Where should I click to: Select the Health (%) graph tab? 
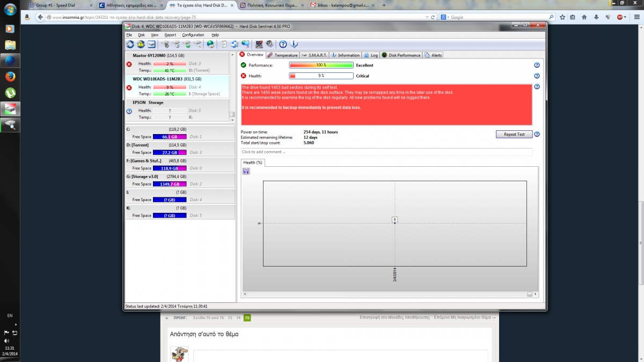[x=252, y=162]
